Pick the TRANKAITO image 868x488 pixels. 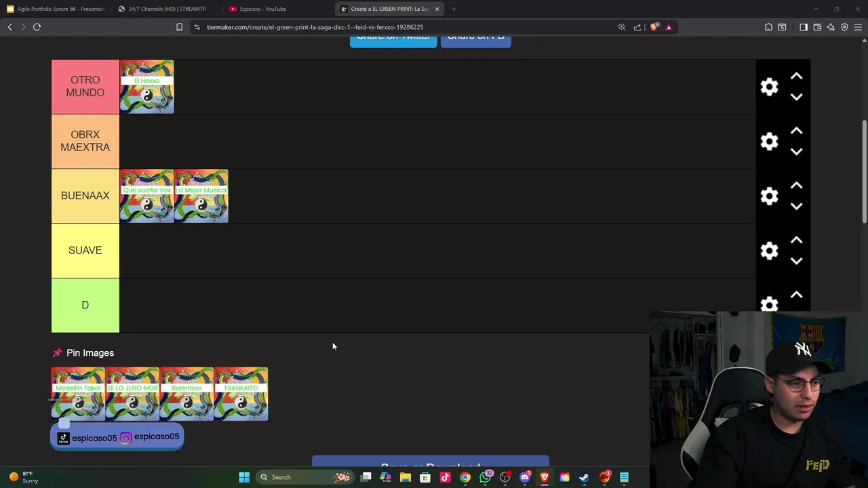[x=241, y=394]
